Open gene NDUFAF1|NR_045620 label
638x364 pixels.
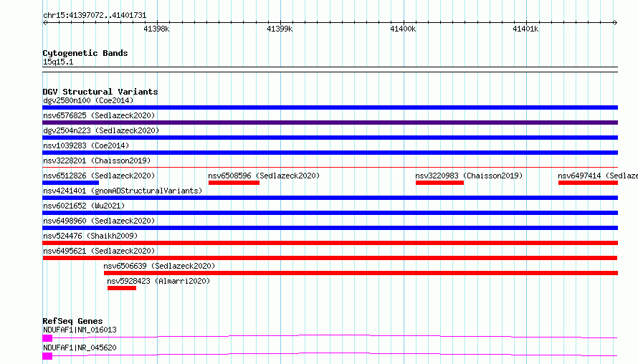(x=80, y=348)
